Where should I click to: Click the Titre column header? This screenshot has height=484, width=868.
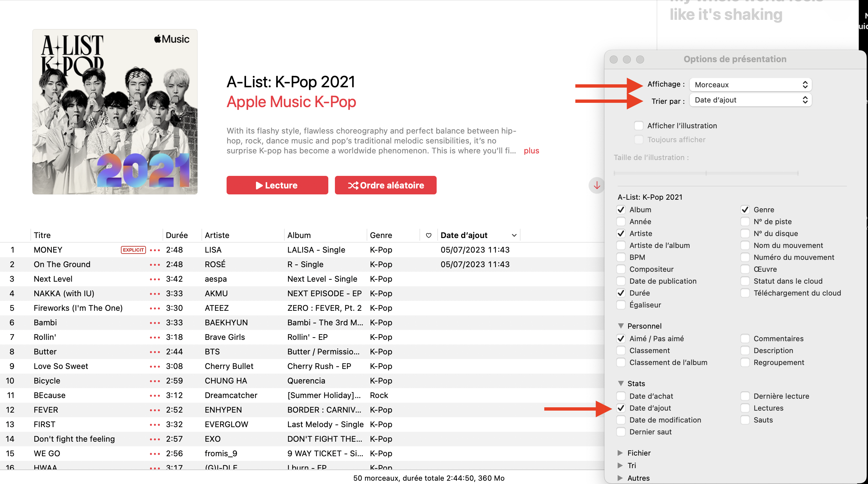42,235
